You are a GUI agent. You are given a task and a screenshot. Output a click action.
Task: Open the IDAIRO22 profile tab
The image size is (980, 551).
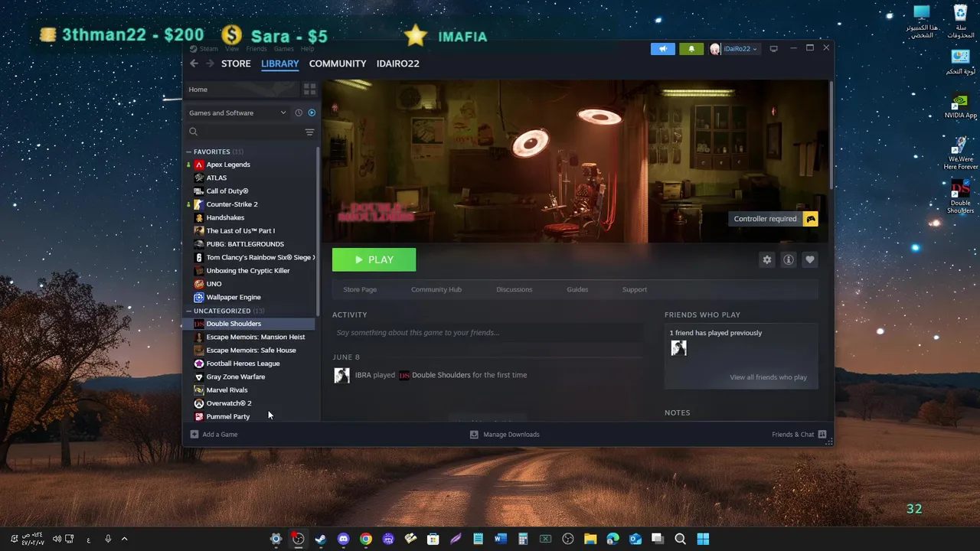click(x=397, y=64)
